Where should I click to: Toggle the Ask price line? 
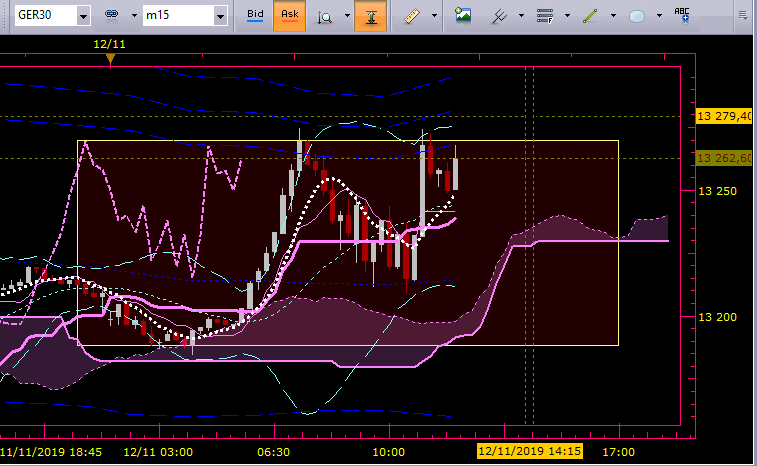click(x=290, y=15)
